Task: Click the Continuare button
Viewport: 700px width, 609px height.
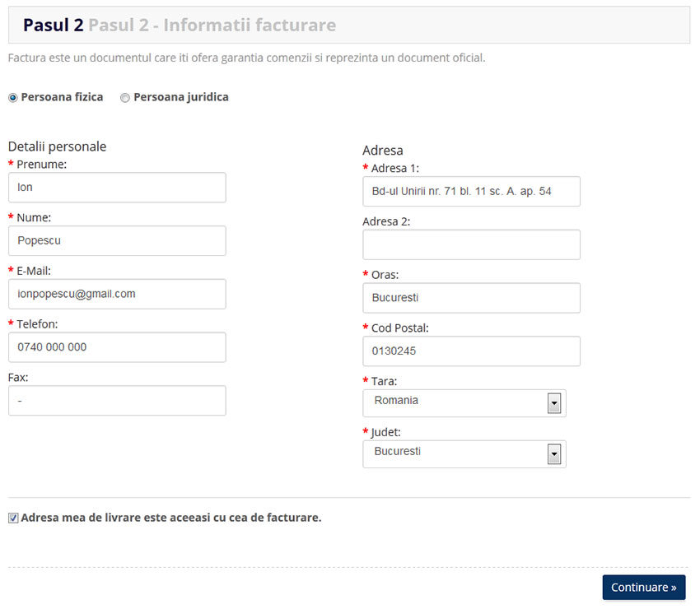Action: click(644, 587)
